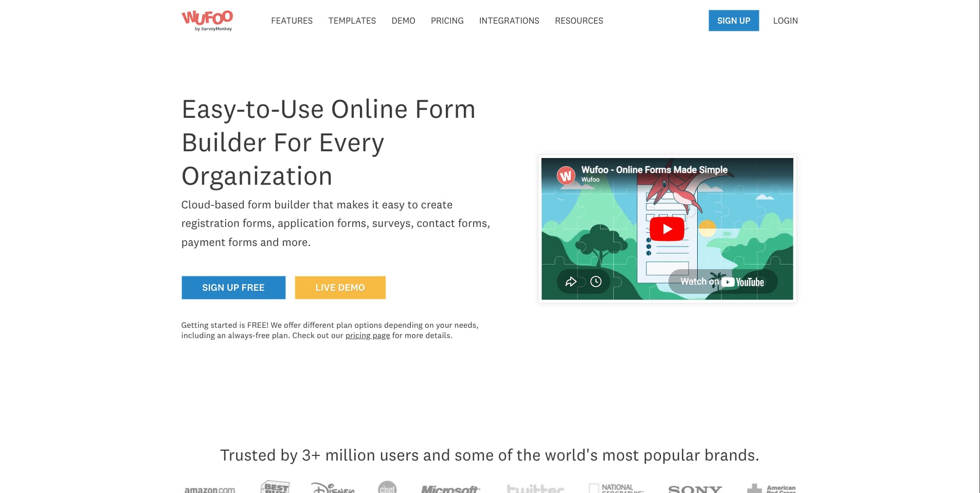Click the Sony brand logo
The width and height of the screenshot is (980, 493).
click(695, 489)
